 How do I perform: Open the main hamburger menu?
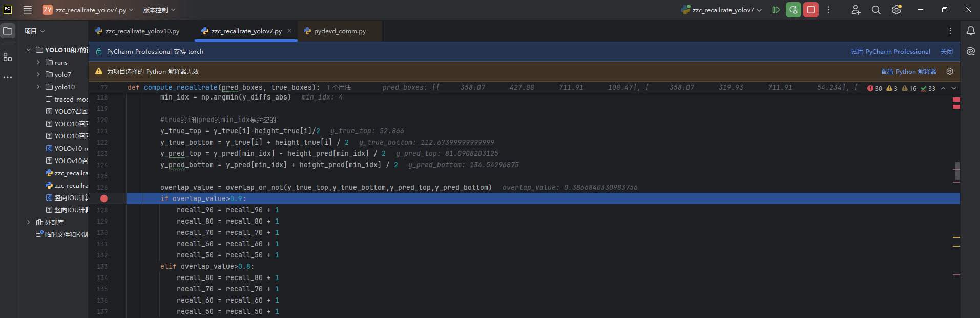[x=28, y=10]
